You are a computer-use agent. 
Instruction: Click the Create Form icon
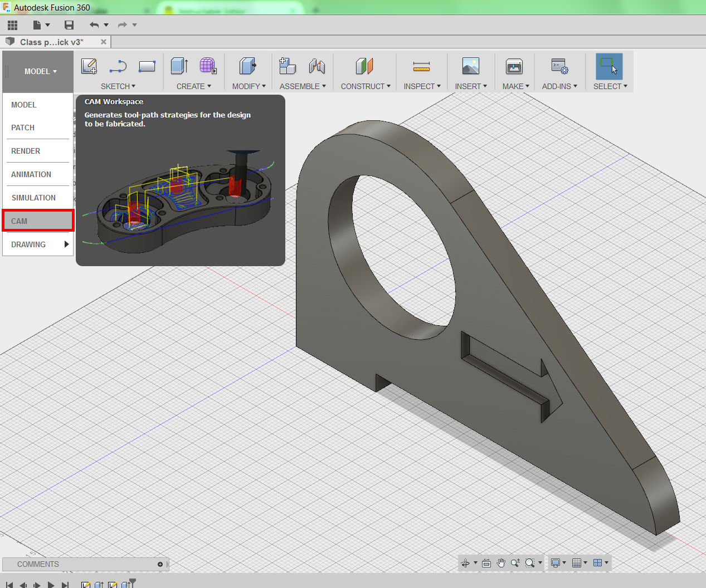click(208, 66)
